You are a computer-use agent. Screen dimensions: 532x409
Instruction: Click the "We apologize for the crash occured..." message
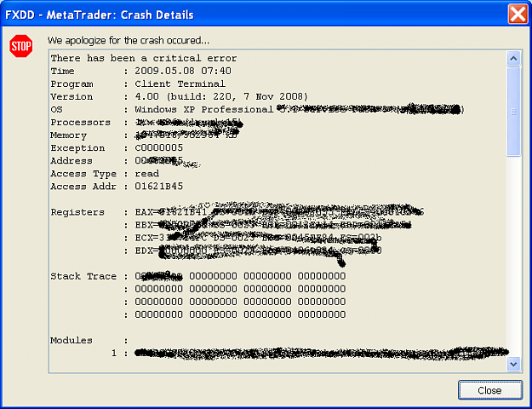(129, 40)
